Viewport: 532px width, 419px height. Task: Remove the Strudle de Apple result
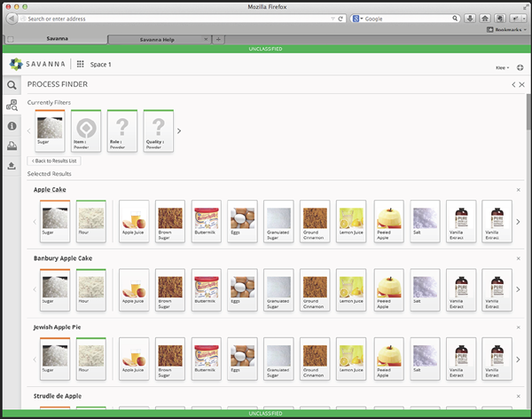pyautogui.click(x=518, y=396)
